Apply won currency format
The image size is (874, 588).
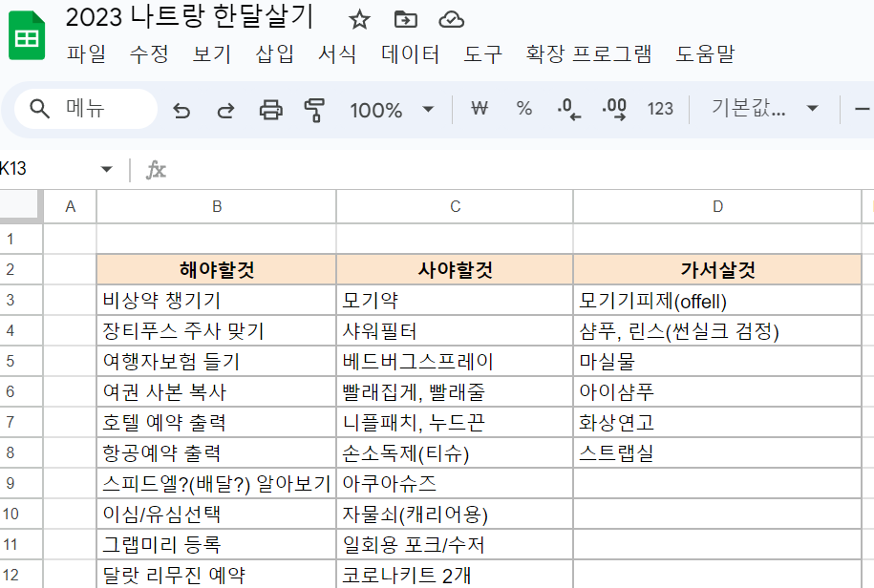pos(480,109)
